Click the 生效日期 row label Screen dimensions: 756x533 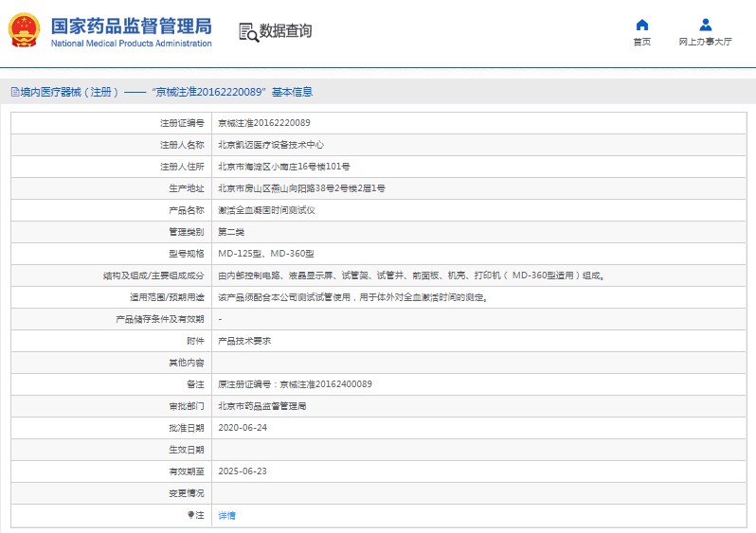click(x=186, y=450)
